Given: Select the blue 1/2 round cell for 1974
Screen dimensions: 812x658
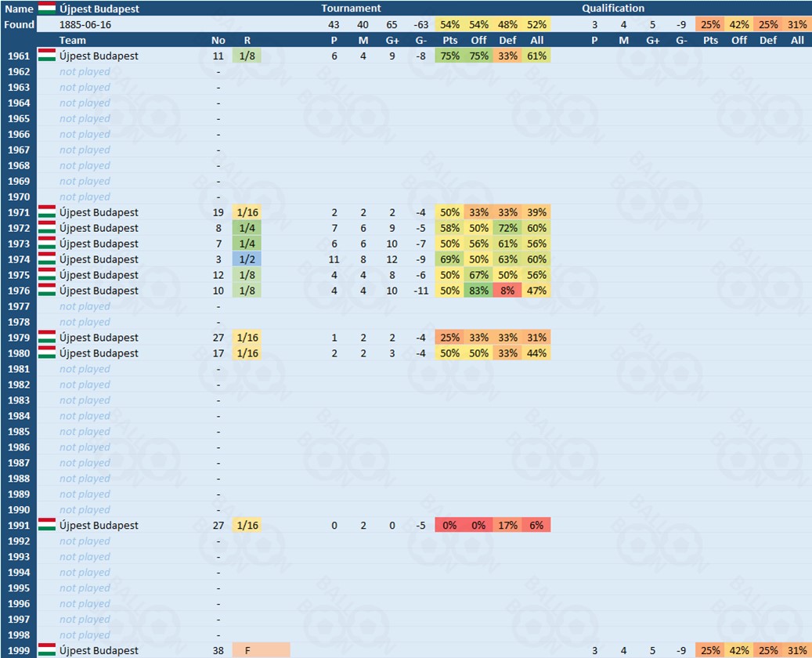Looking at the screenshot, I should click(x=247, y=259).
